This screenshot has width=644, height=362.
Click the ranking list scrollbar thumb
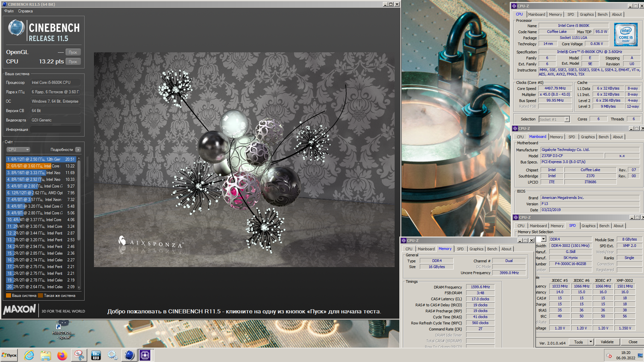click(79, 201)
